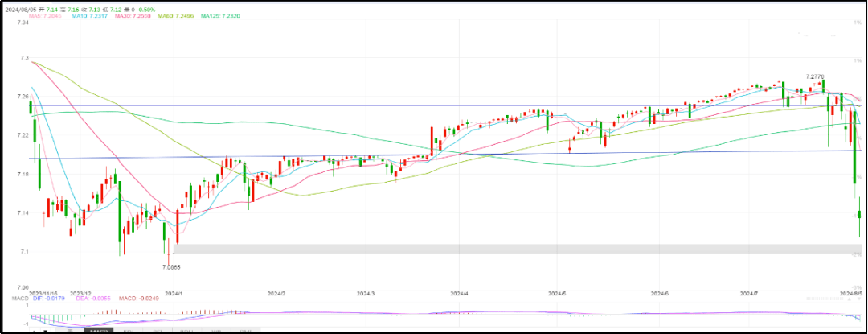The image size is (868, 334).
Task: Click the MA60 legend label
Action: pyautogui.click(x=177, y=15)
